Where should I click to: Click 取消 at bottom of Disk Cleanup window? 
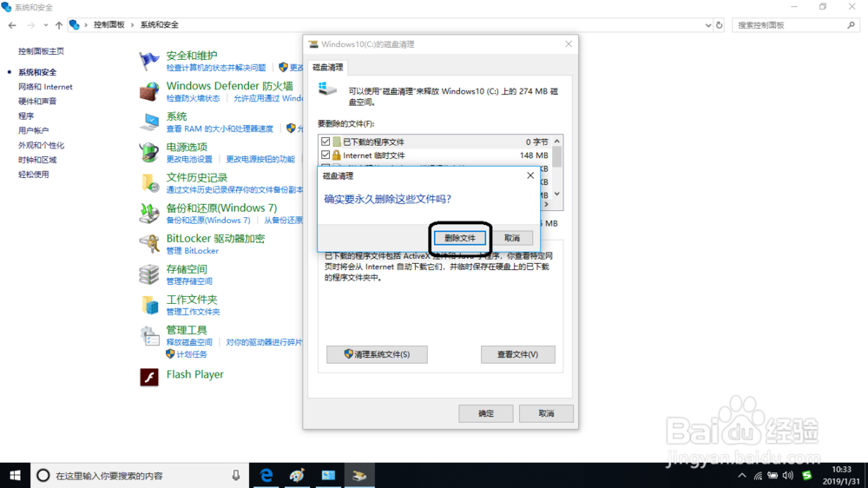click(x=546, y=413)
